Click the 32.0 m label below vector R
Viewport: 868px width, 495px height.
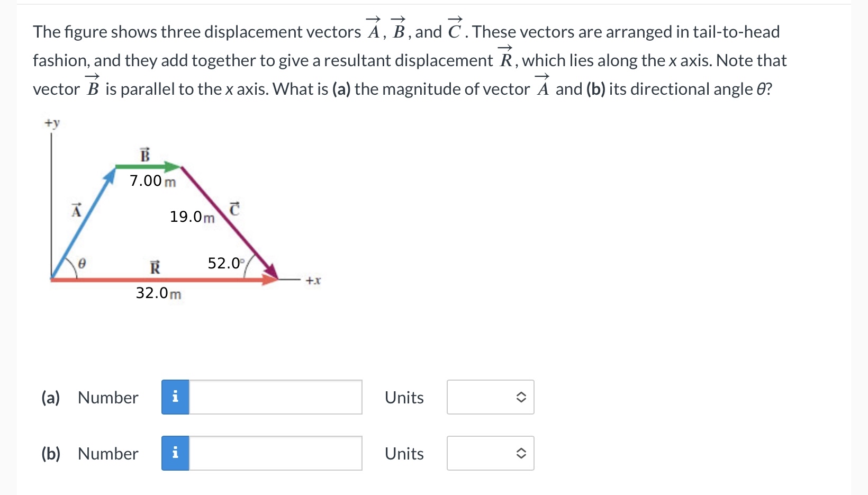[x=157, y=294]
